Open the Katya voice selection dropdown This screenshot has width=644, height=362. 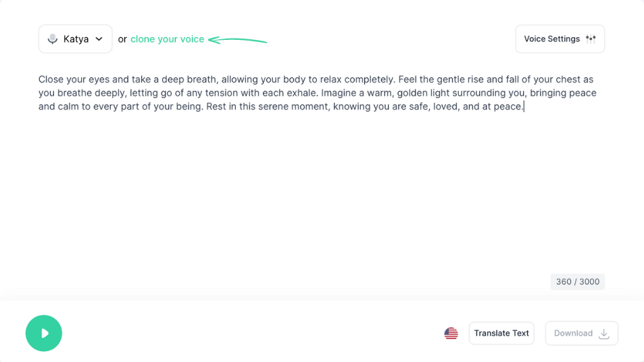pyautogui.click(x=75, y=39)
